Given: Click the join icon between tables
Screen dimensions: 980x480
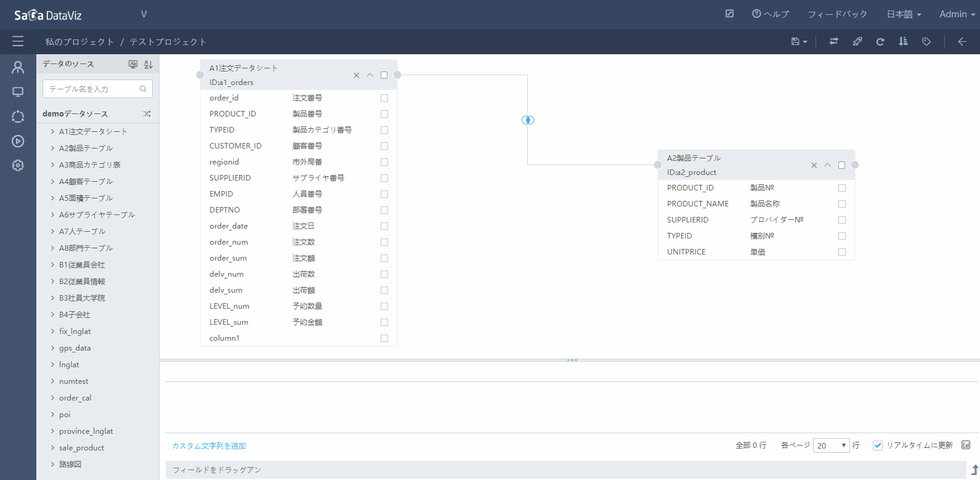Looking at the screenshot, I should click(x=528, y=120).
